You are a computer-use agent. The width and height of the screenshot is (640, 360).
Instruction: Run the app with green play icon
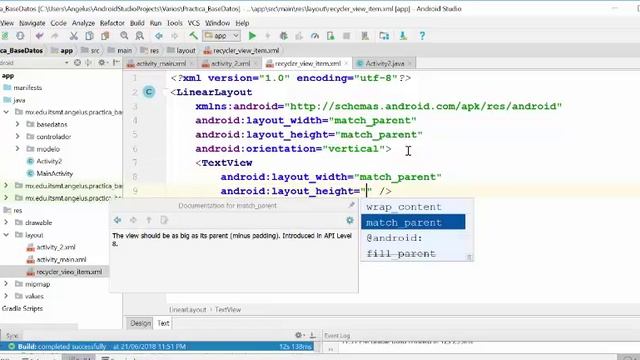point(252,36)
